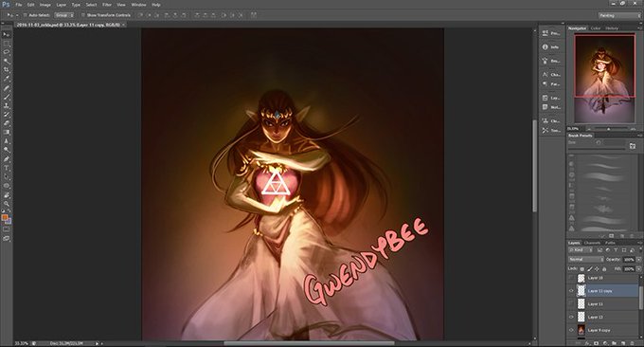Open the Filter menu

[x=107, y=5]
